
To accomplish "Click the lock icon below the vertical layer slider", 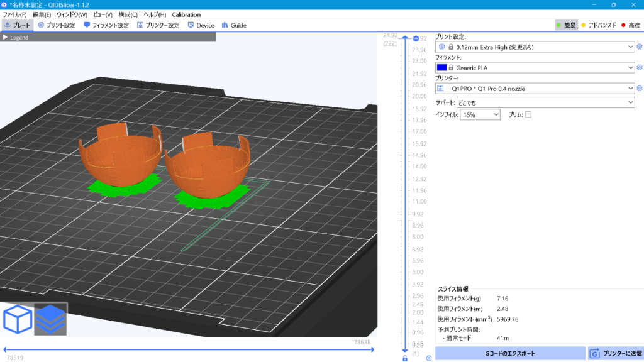I will (405, 358).
